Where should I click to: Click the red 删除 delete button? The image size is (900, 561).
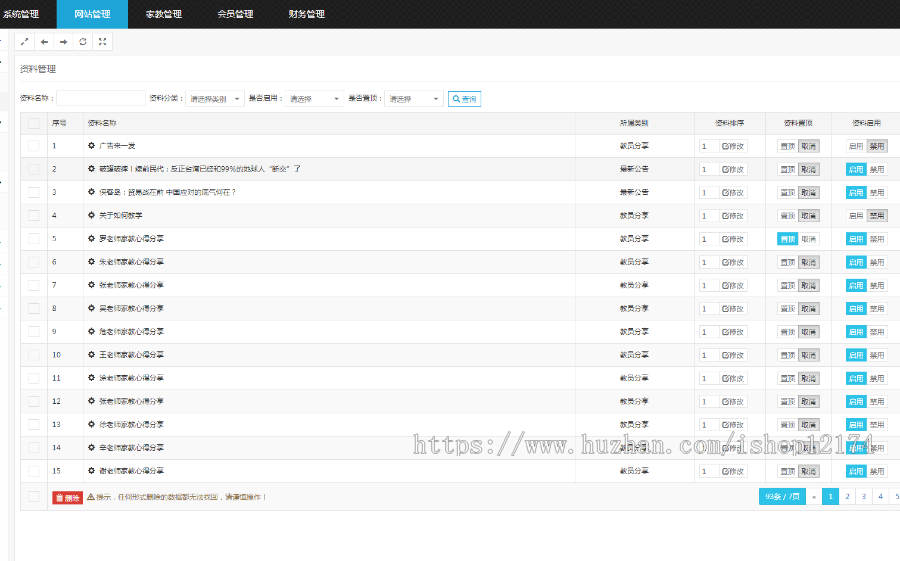(67, 498)
